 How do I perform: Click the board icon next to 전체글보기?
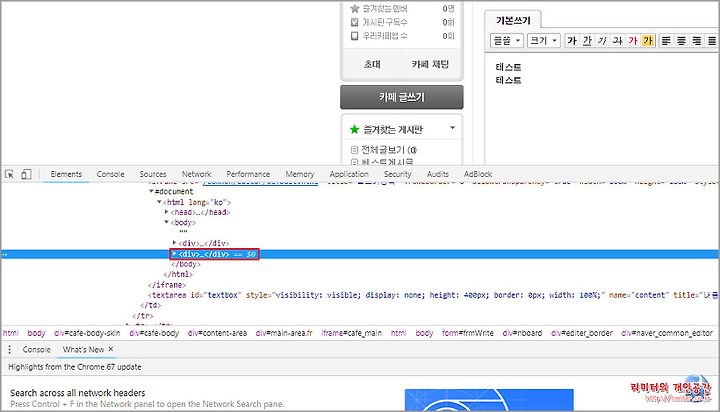click(354, 150)
